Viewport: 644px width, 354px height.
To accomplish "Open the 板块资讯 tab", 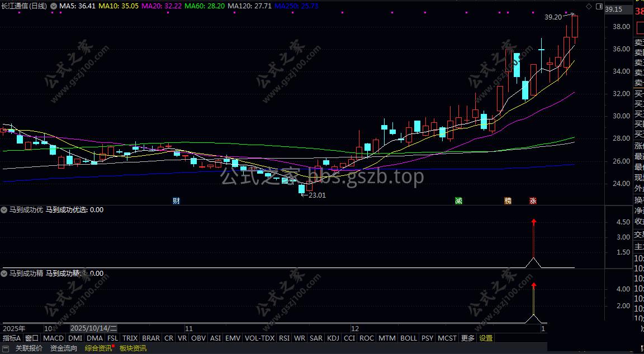I will [x=132, y=348].
